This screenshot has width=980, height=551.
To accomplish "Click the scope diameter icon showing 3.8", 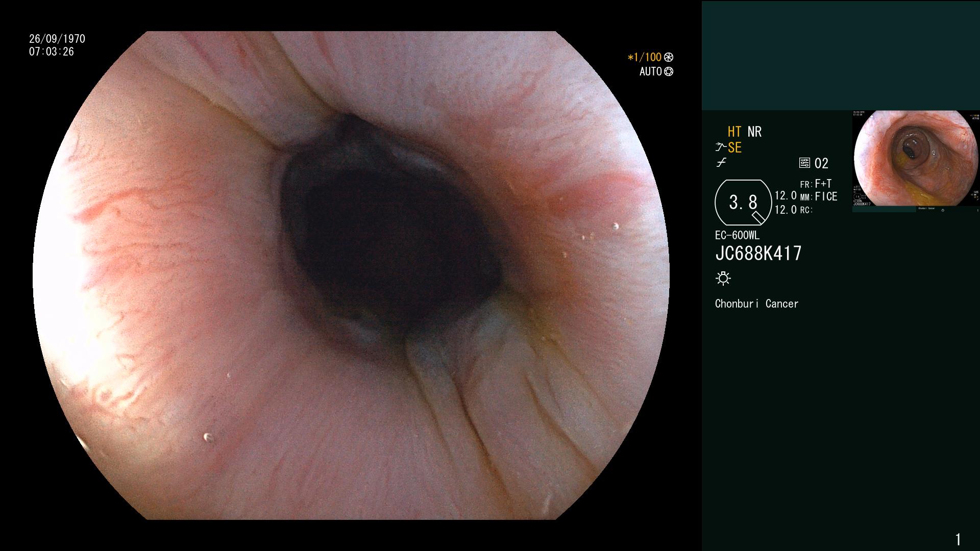I will (743, 203).
